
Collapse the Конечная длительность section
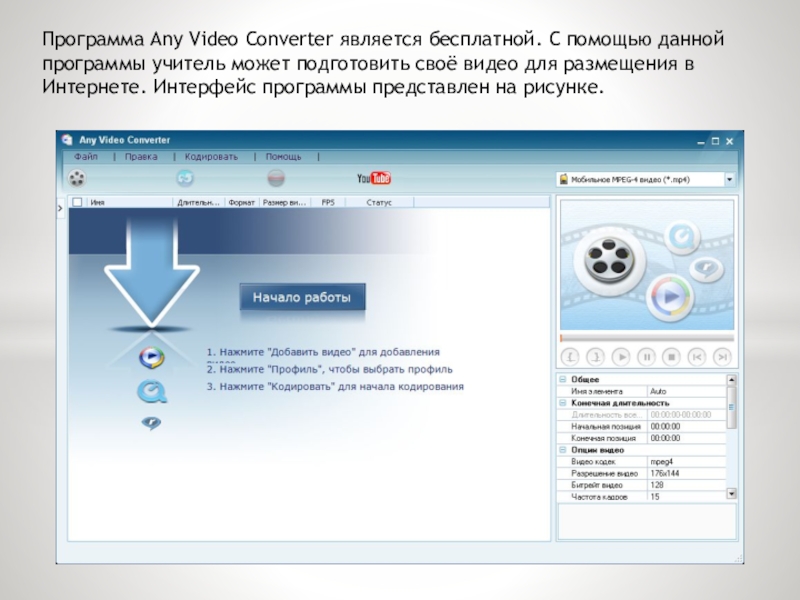click(563, 403)
